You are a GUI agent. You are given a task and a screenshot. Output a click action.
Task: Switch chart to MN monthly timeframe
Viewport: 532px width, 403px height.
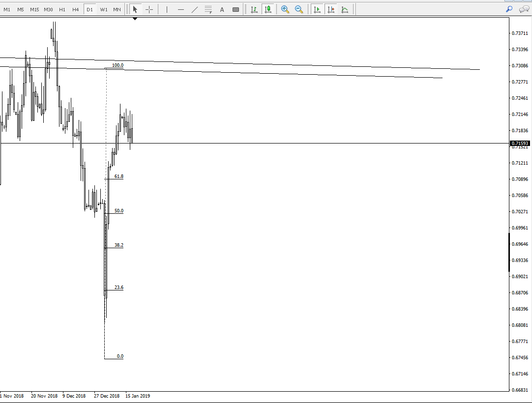[x=117, y=9]
